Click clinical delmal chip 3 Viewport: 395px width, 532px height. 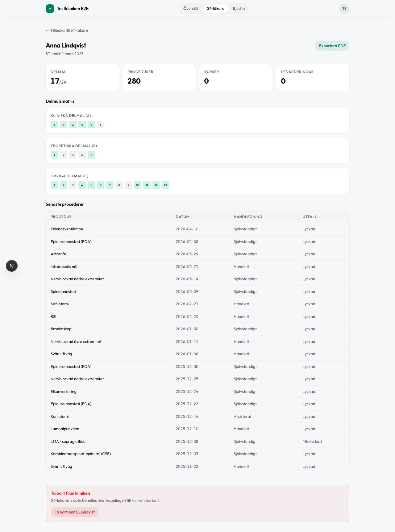(x=54, y=125)
